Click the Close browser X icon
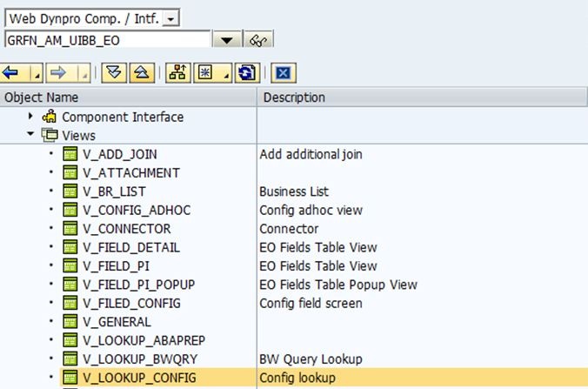588x389 pixels. (x=283, y=72)
